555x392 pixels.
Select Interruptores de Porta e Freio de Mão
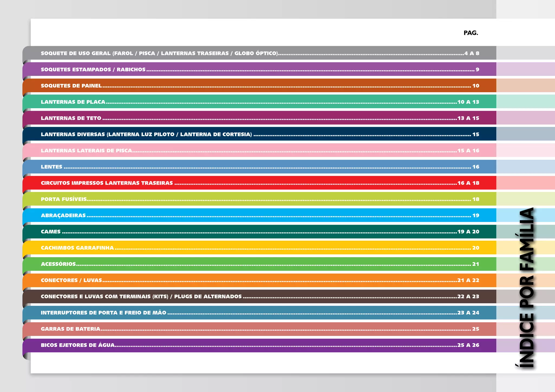104,313
